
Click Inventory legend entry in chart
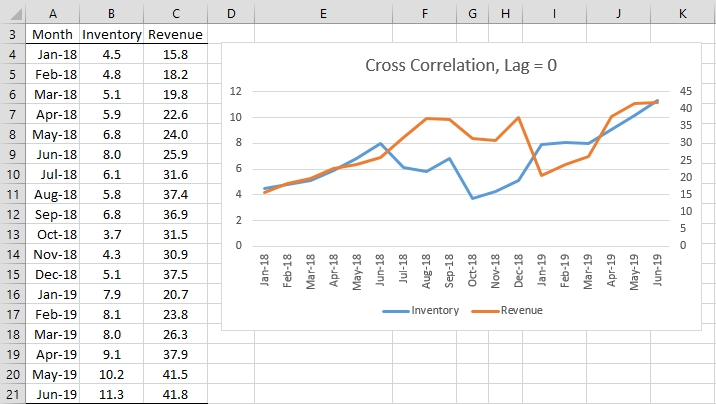[x=421, y=310]
